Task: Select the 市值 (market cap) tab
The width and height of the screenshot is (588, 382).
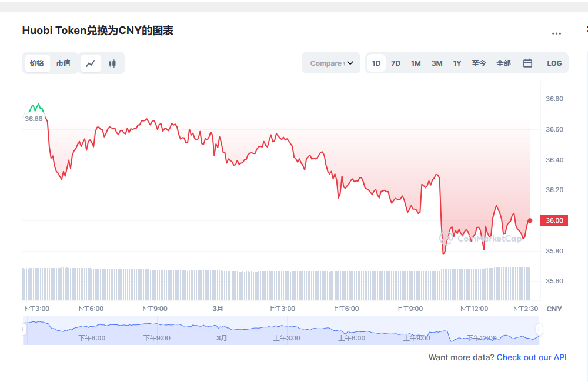Action: pos(64,63)
